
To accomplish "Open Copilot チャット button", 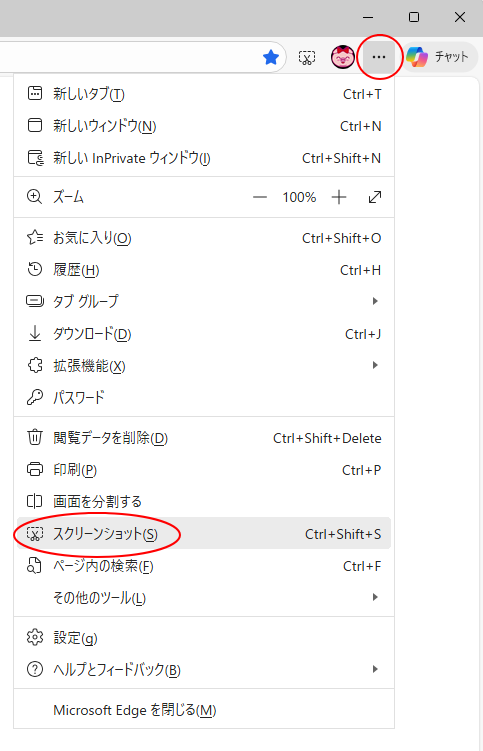I will pyautogui.click(x=439, y=57).
